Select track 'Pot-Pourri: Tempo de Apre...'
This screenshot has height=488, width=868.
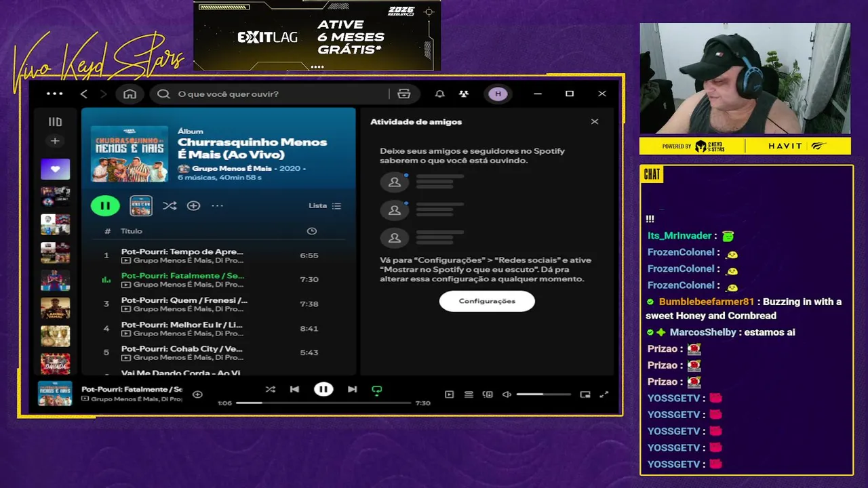pos(182,251)
